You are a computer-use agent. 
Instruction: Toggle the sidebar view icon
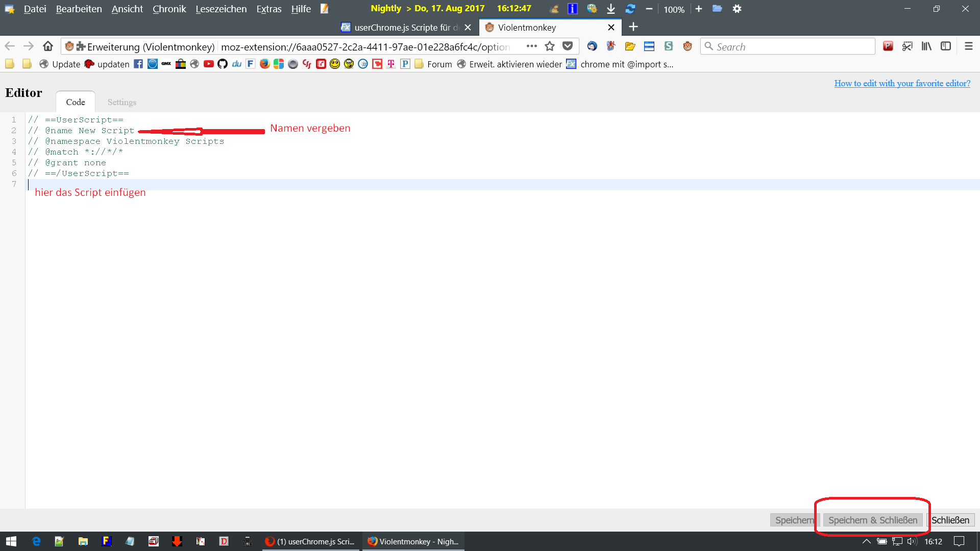tap(946, 46)
